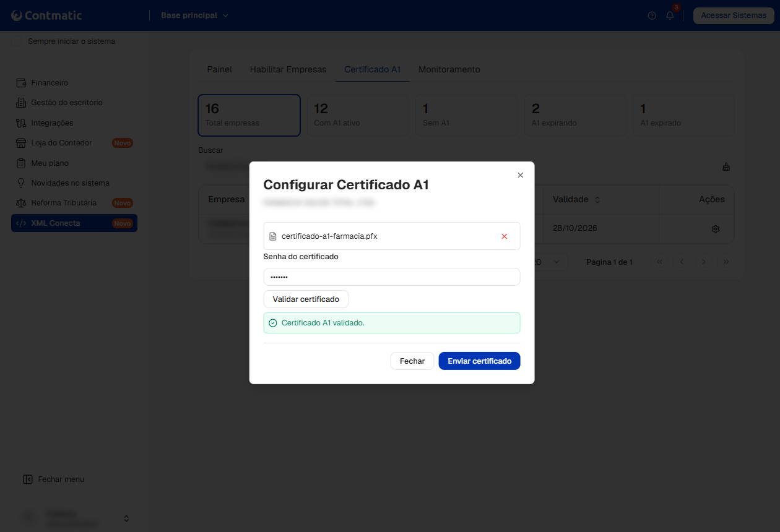Click the Contmatic logo
The width and height of the screenshot is (780, 532).
click(46, 15)
